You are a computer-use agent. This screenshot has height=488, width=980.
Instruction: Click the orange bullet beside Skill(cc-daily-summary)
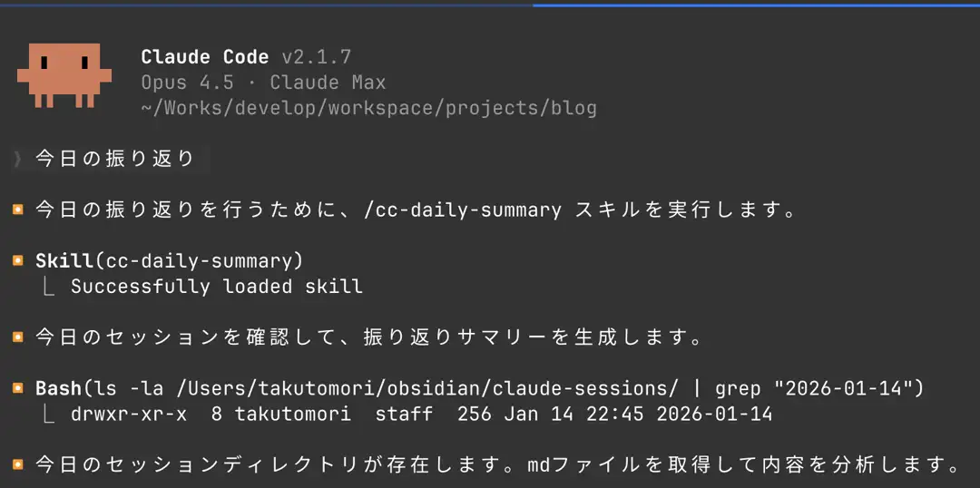point(17,261)
